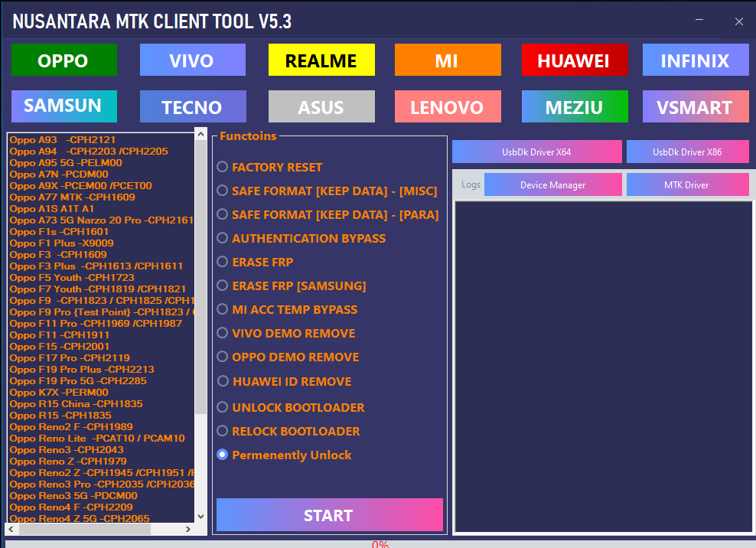Install the MTK Driver

pyautogui.click(x=687, y=184)
